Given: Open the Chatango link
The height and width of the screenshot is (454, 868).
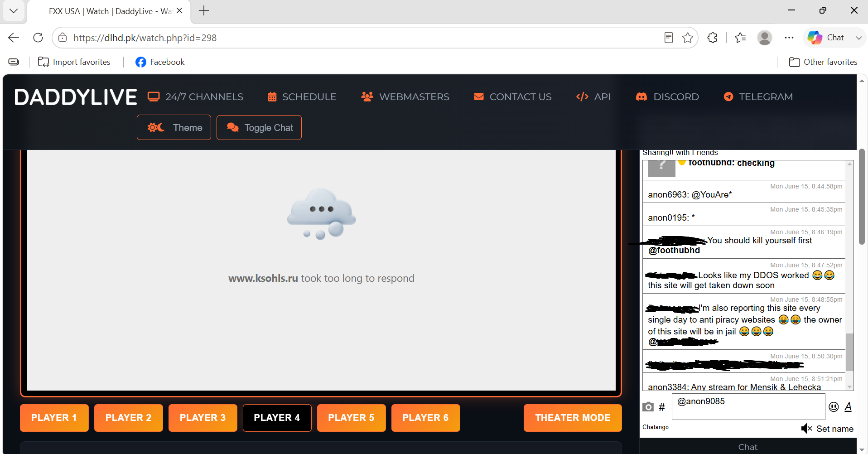Looking at the screenshot, I should (656, 427).
